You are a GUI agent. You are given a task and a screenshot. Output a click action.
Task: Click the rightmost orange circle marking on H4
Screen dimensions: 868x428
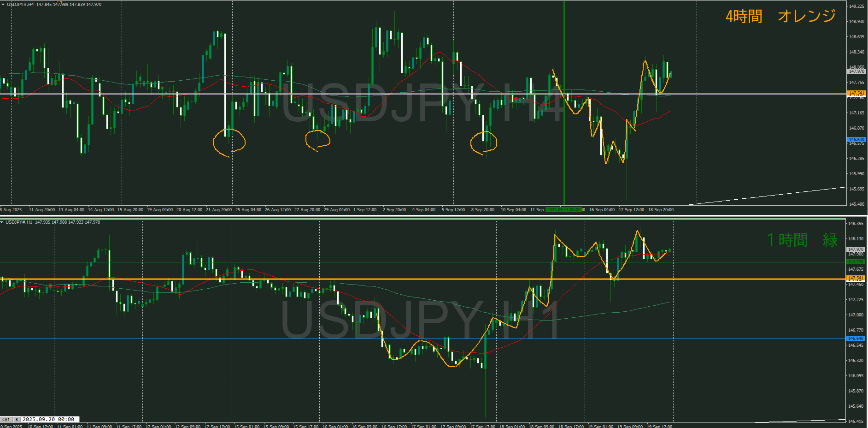(x=483, y=142)
